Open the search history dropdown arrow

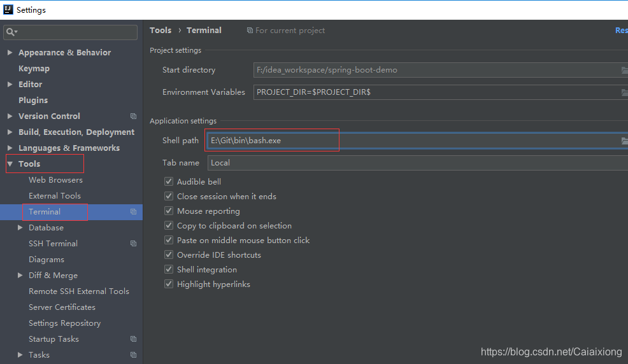[x=16, y=32]
